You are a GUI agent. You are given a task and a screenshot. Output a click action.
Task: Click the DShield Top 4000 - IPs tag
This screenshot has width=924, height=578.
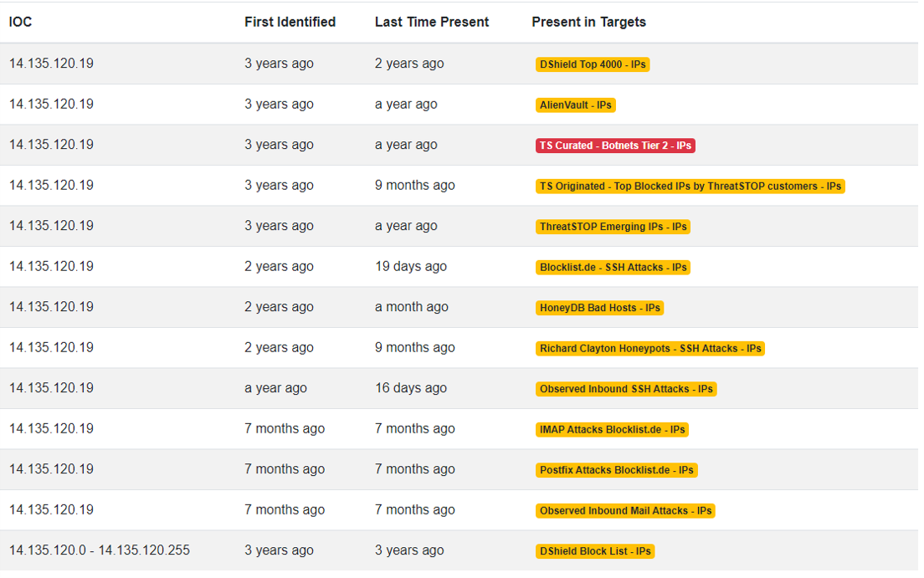pos(593,64)
